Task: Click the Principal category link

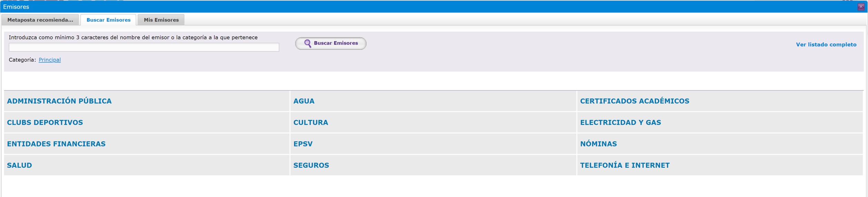Action: coord(50,60)
